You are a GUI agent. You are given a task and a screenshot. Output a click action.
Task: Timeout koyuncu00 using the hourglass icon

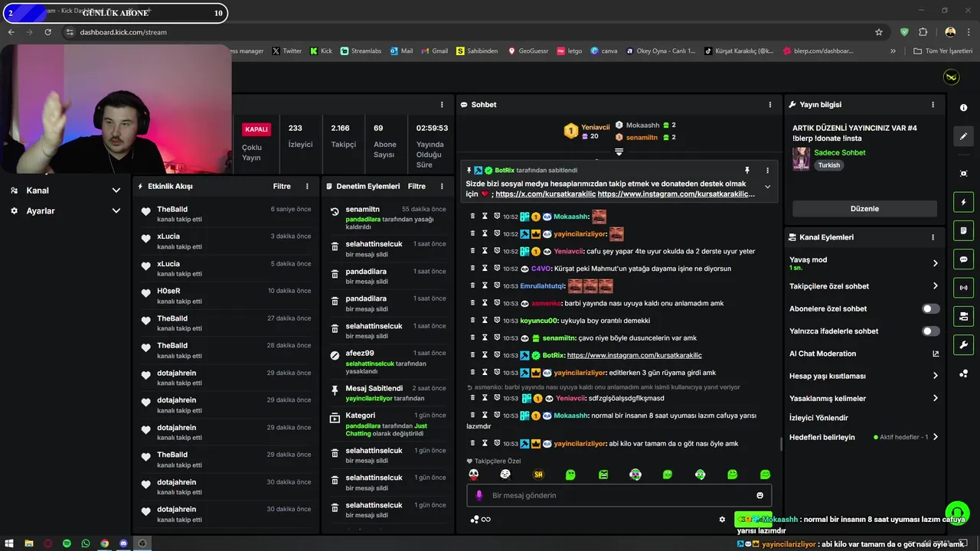click(x=485, y=321)
